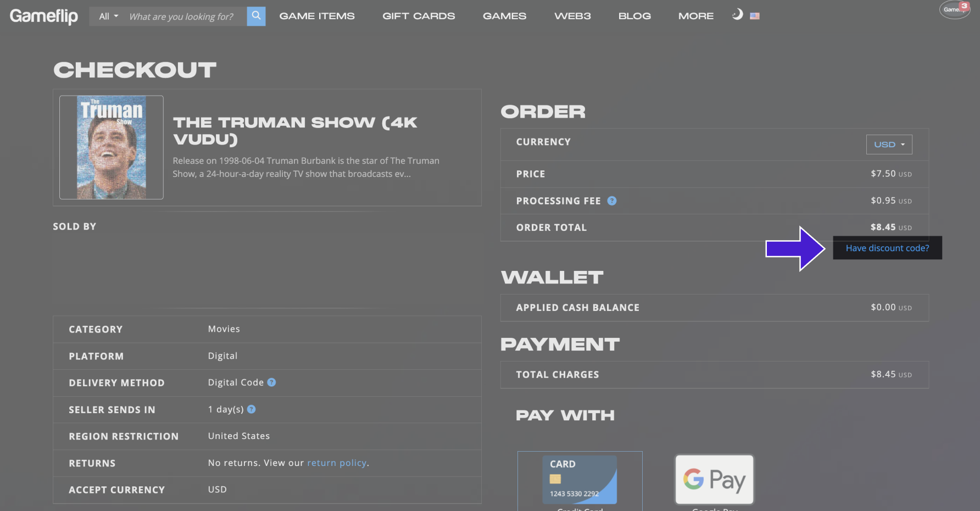Click the listing description text
The width and height of the screenshot is (980, 511).
306,167
